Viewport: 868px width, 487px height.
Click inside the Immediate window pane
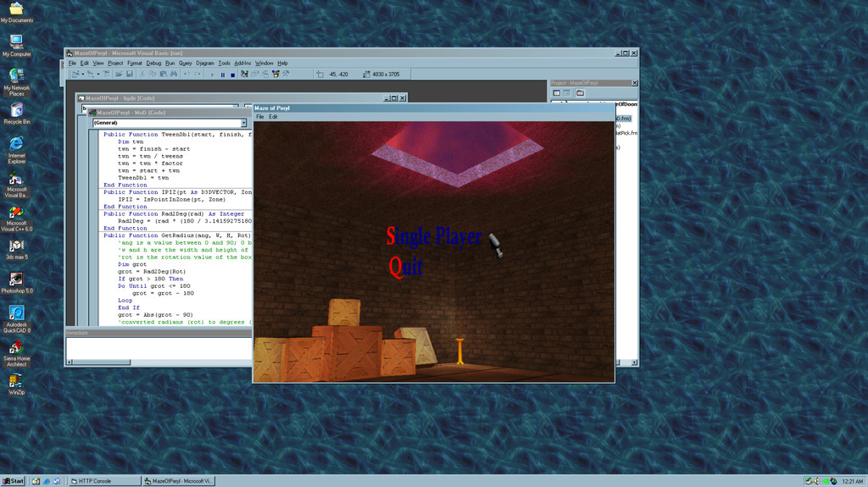click(157, 348)
